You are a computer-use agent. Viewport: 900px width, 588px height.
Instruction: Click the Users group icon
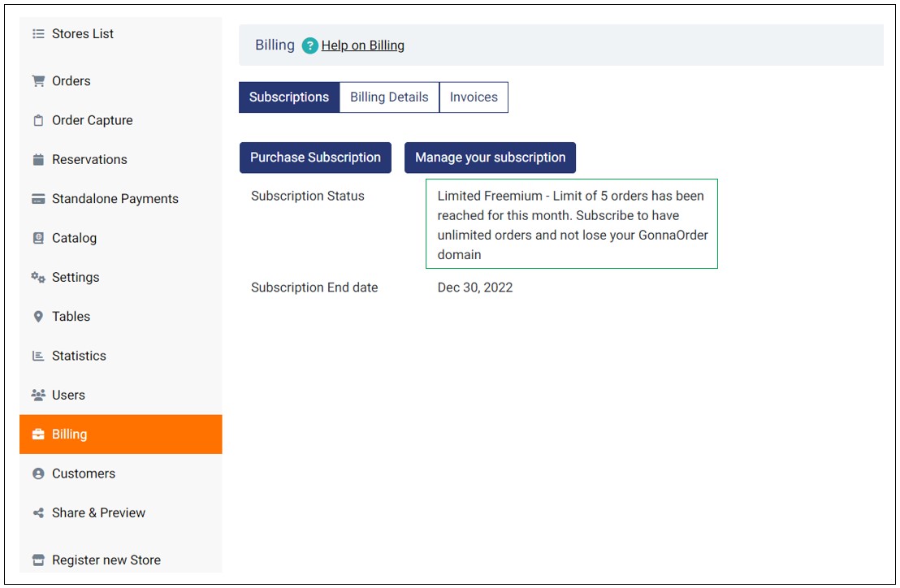pos(38,395)
